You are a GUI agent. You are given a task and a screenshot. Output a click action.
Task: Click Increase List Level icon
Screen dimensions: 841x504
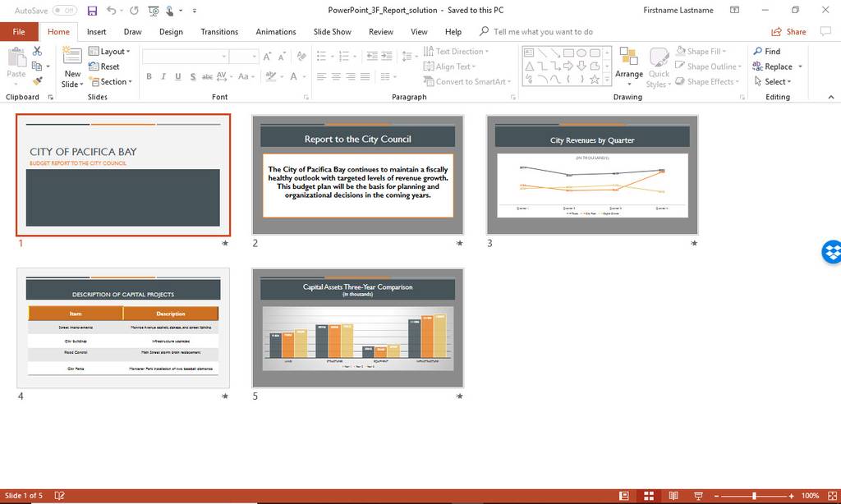click(x=386, y=57)
